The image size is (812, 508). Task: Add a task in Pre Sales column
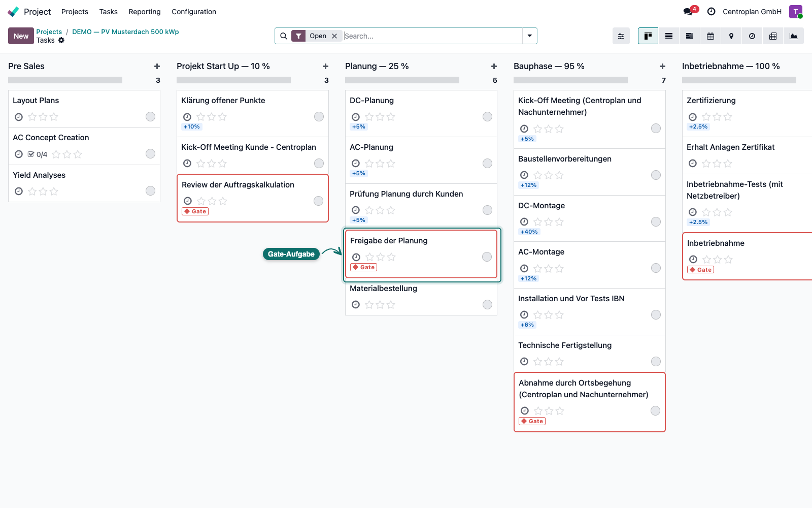pyautogui.click(x=157, y=67)
